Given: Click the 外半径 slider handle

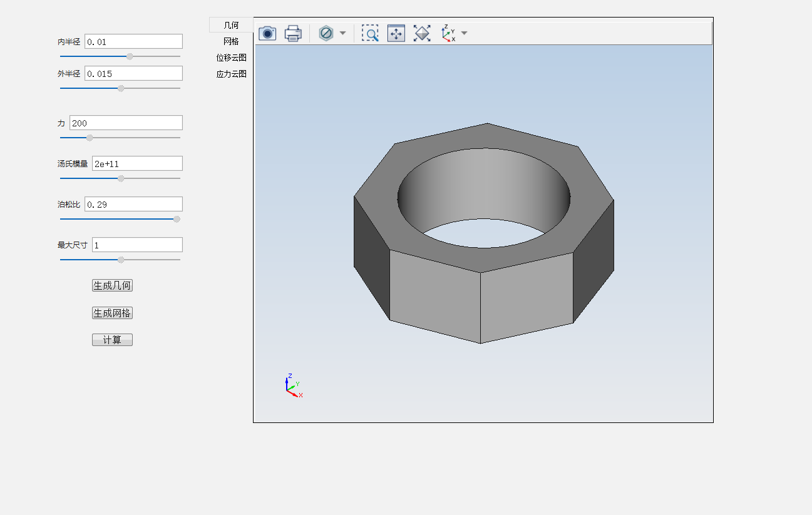Looking at the screenshot, I should pos(121,88).
